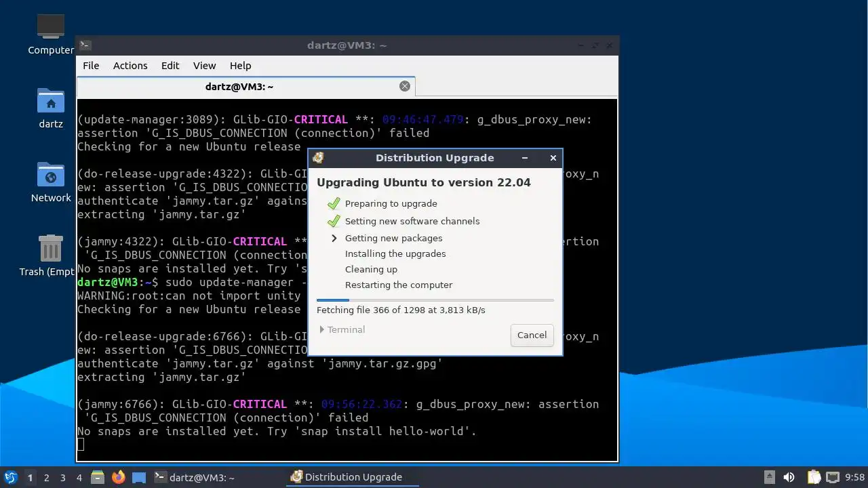This screenshot has width=868, height=488.
Task: Click the Installing the upgrades step
Action: [x=395, y=253]
